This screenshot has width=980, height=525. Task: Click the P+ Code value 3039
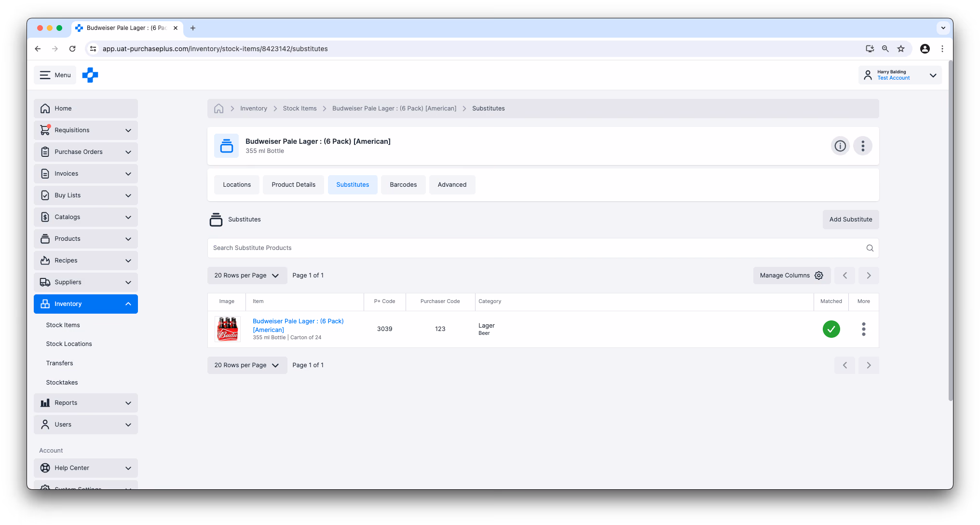point(384,329)
